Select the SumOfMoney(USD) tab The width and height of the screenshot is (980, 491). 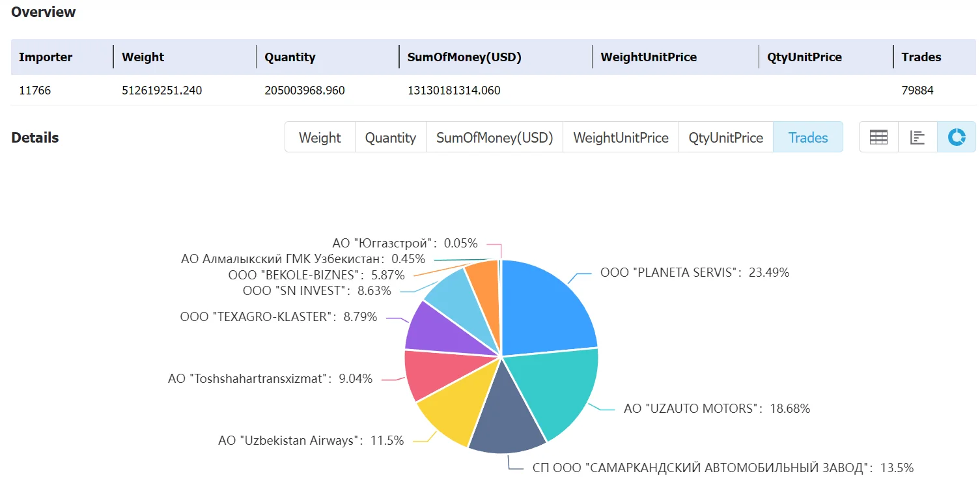click(494, 137)
